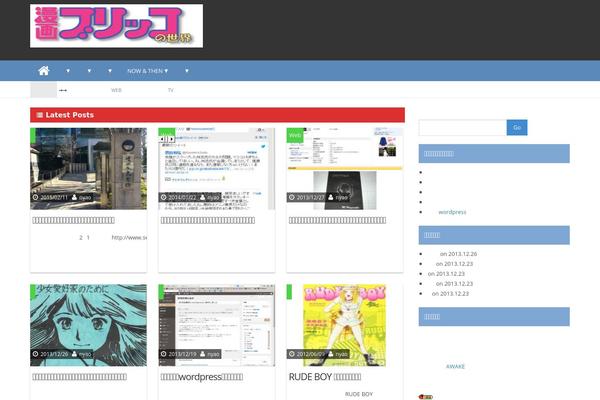Click the Go search button

[517, 127]
